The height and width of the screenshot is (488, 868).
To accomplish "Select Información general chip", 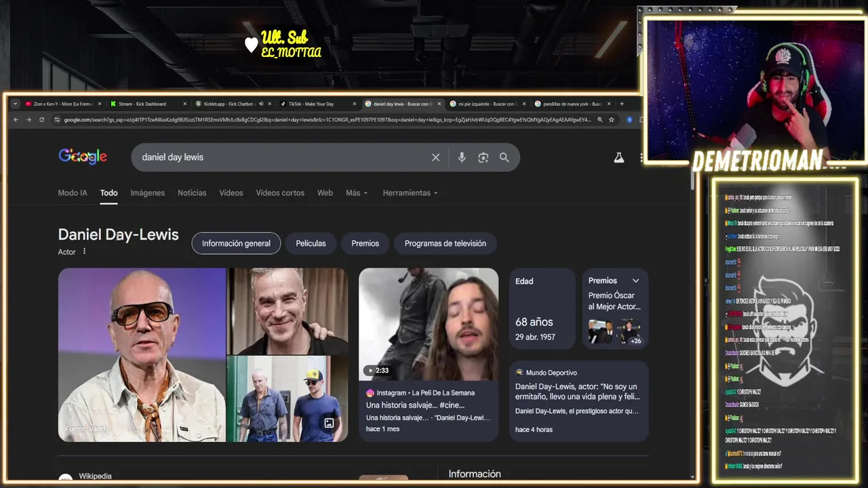I will pyautogui.click(x=236, y=243).
